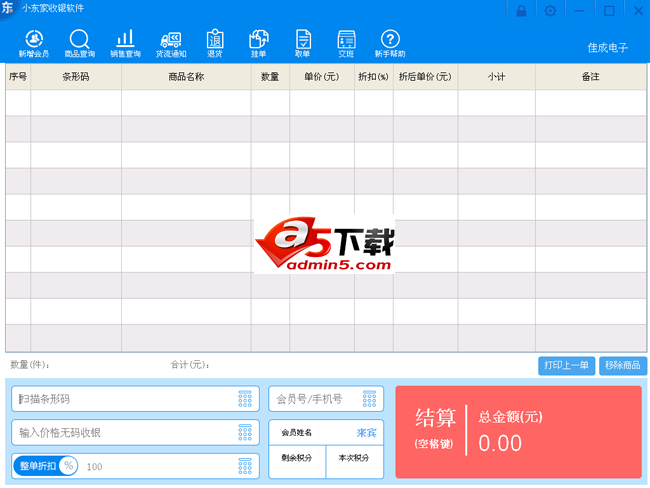
Task: Click the 折扣(%) column header
Action: [374, 77]
